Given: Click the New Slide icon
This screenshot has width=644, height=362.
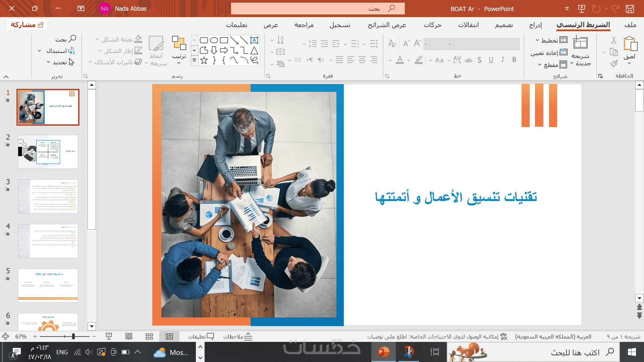Looking at the screenshot, I should 580,44.
